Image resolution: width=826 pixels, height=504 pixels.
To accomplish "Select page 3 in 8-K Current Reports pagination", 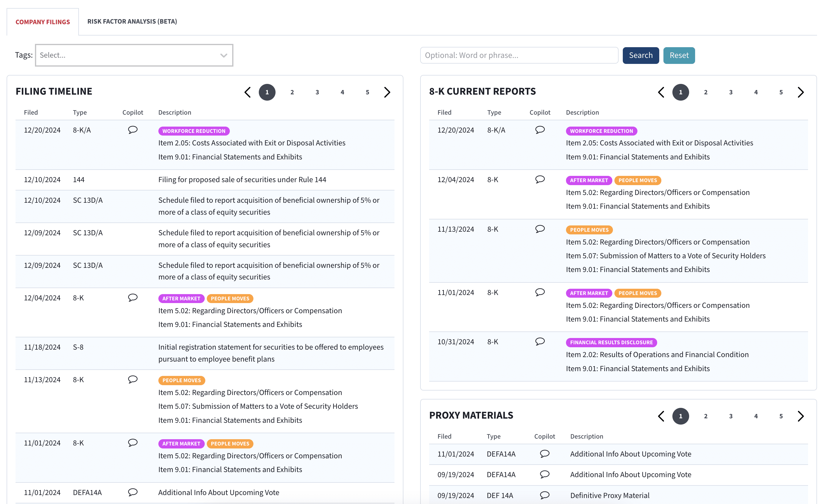I will 731,92.
